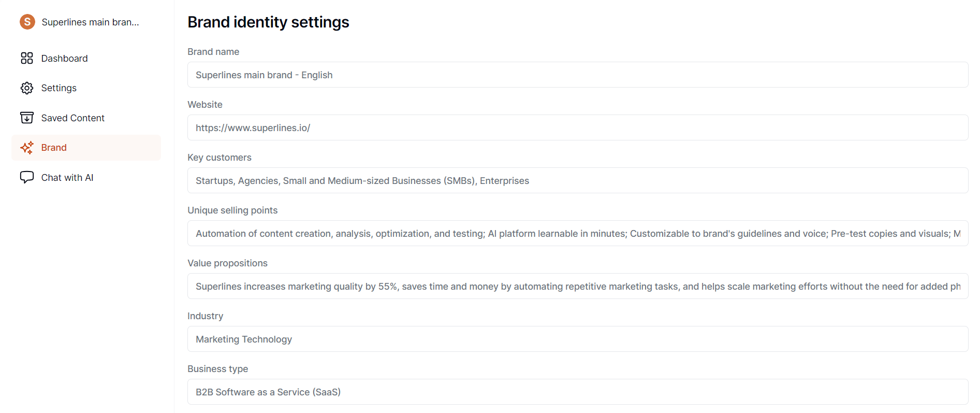The image size is (980, 413).
Task: Select the Brand sidebar label
Action: pyautogui.click(x=54, y=148)
